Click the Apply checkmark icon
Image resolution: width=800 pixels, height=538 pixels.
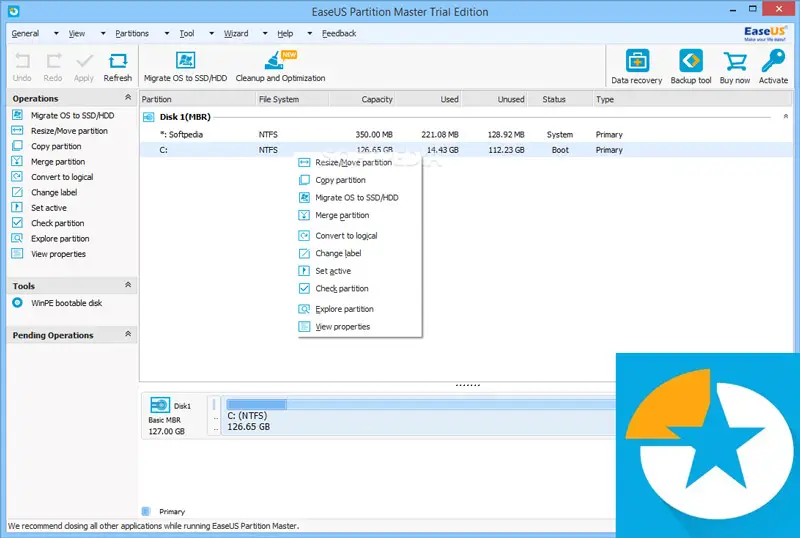tap(84, 62)
